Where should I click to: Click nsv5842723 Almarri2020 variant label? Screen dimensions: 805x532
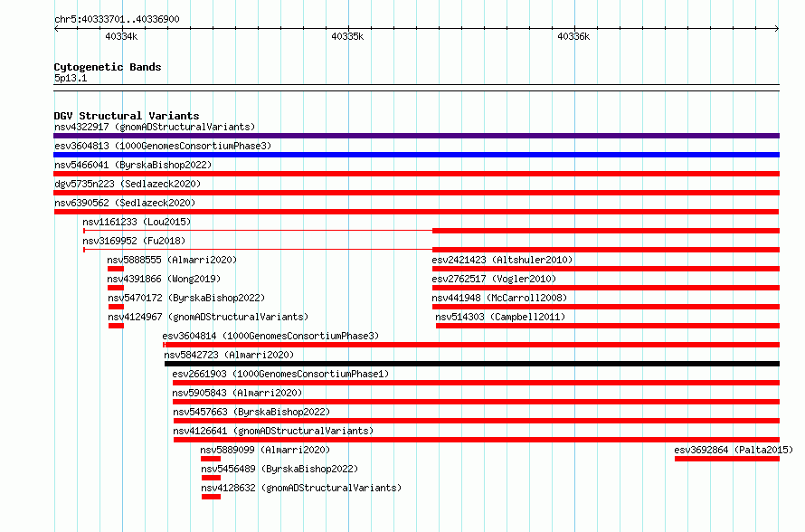229,355
